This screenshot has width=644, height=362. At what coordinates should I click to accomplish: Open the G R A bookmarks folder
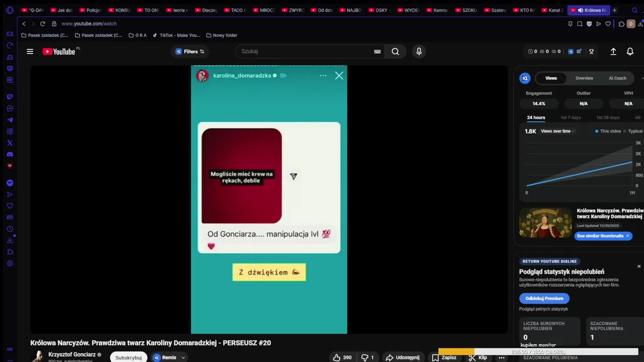point(137,35)
